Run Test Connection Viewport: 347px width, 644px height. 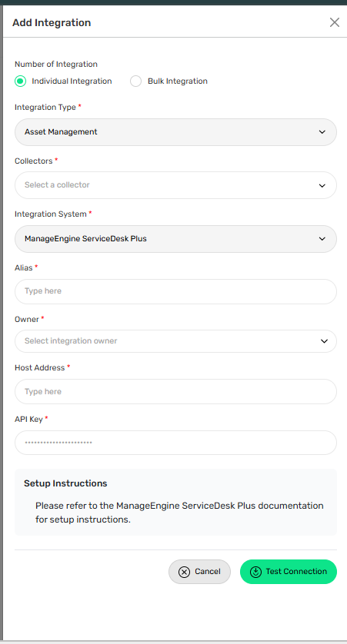tap(289, 572)
